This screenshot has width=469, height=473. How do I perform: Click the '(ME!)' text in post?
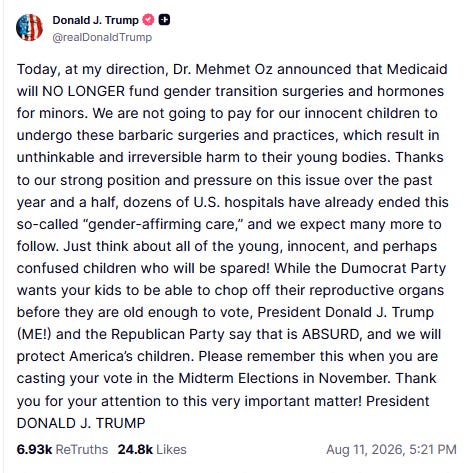tap(34, 334)
